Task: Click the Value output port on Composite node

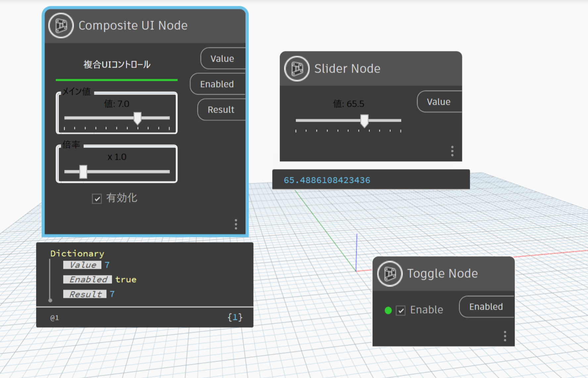Action: 222,59
